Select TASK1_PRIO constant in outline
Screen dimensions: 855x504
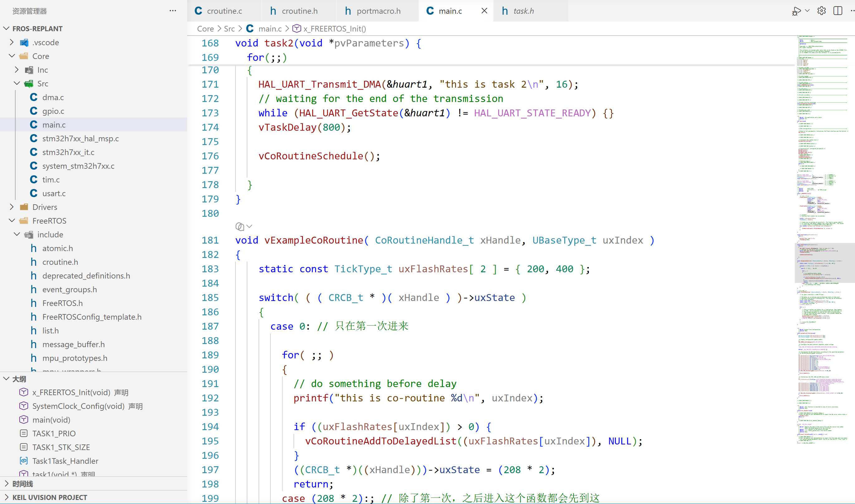click(x=93, y=433)
